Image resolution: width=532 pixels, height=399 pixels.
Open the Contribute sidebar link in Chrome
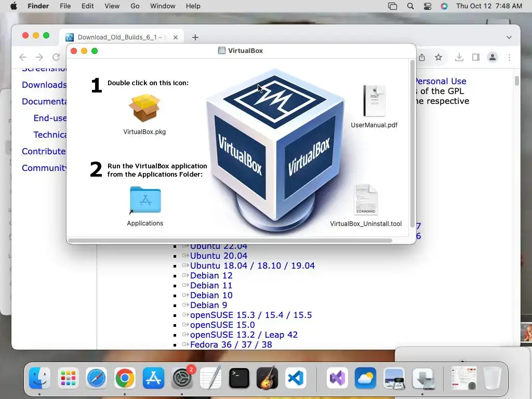(44, 151)
